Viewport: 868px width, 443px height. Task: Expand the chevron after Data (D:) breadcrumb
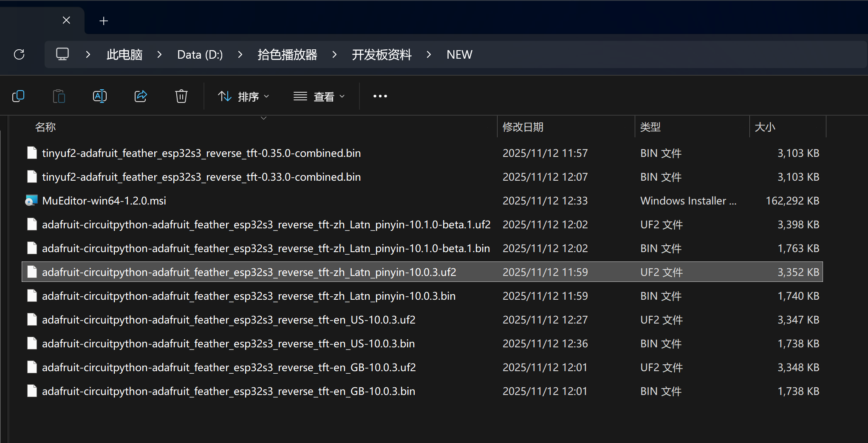pos(240,54)
